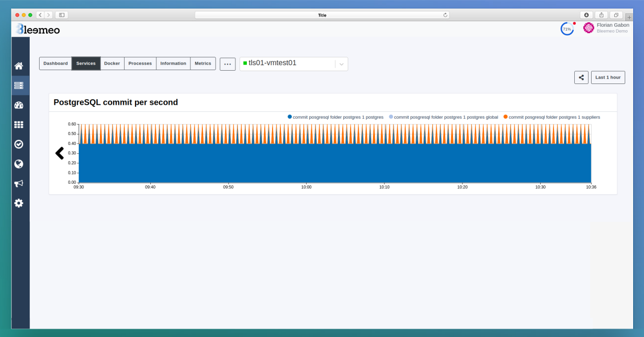Image resolution: width=644 pixels, height=337 pixels.
Task: Click the 71% agent health gauge
Action: click(x=567, y=29)
